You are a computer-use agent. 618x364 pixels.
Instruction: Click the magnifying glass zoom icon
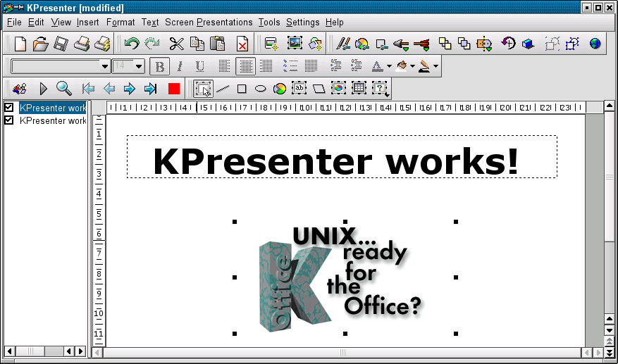click(64, 89)
